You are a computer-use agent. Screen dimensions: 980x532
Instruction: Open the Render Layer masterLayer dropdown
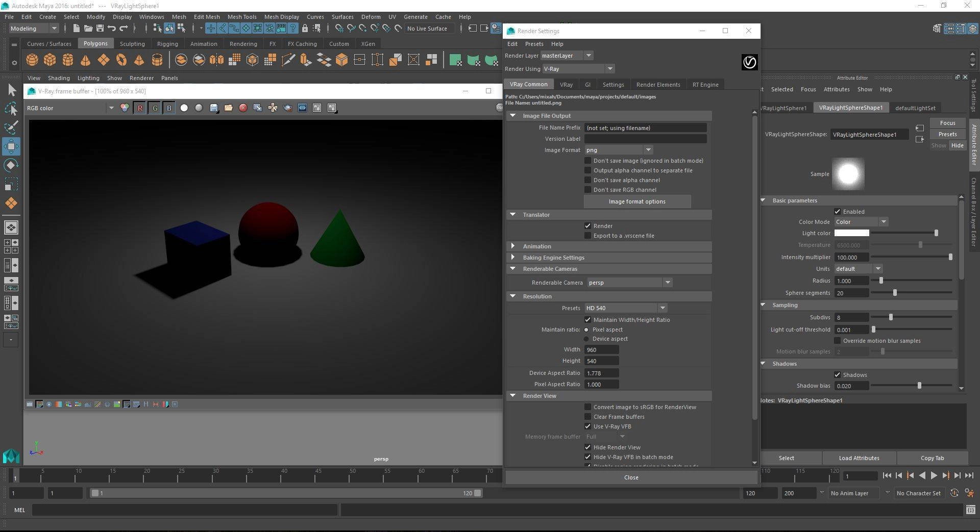point(567,56)
